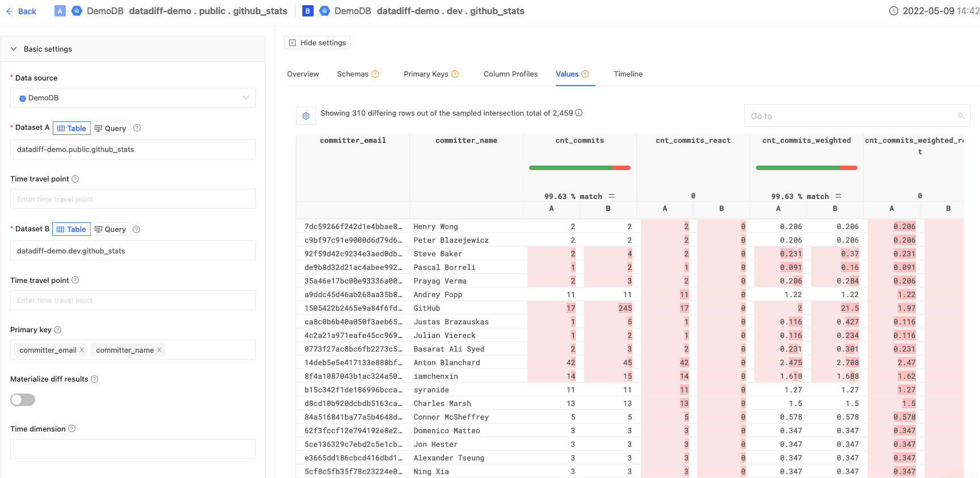Select the Values tab
Image resolution: width=980 pixels, height=478 pixels.
pyautogui.click(x=567, y=74)
